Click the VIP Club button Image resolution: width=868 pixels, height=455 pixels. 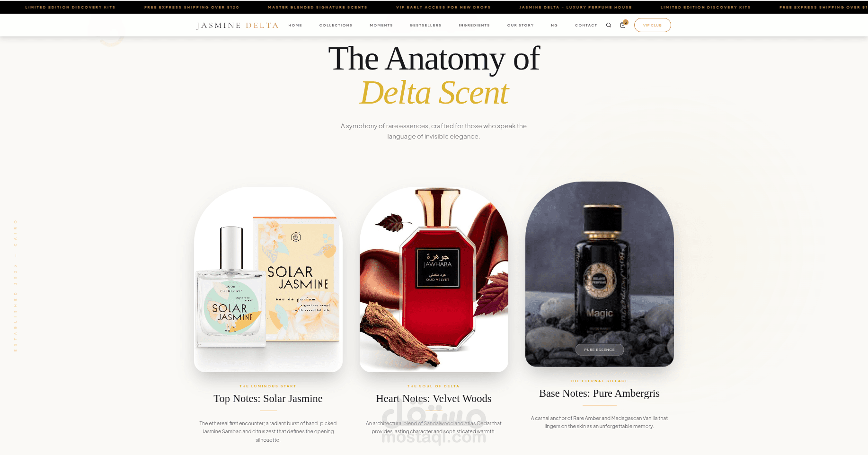tap(652, 25)
